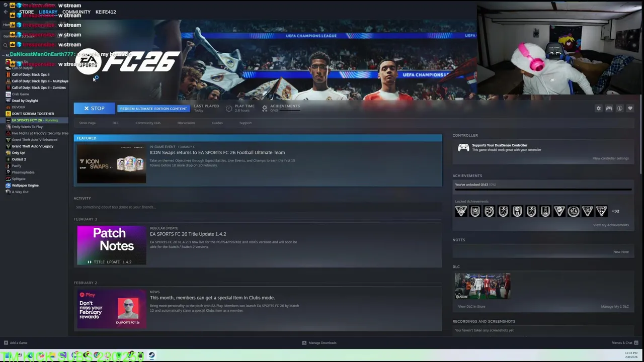Open ICON Swaps returns news headline
Screen dimensions: 644x362
217,152
